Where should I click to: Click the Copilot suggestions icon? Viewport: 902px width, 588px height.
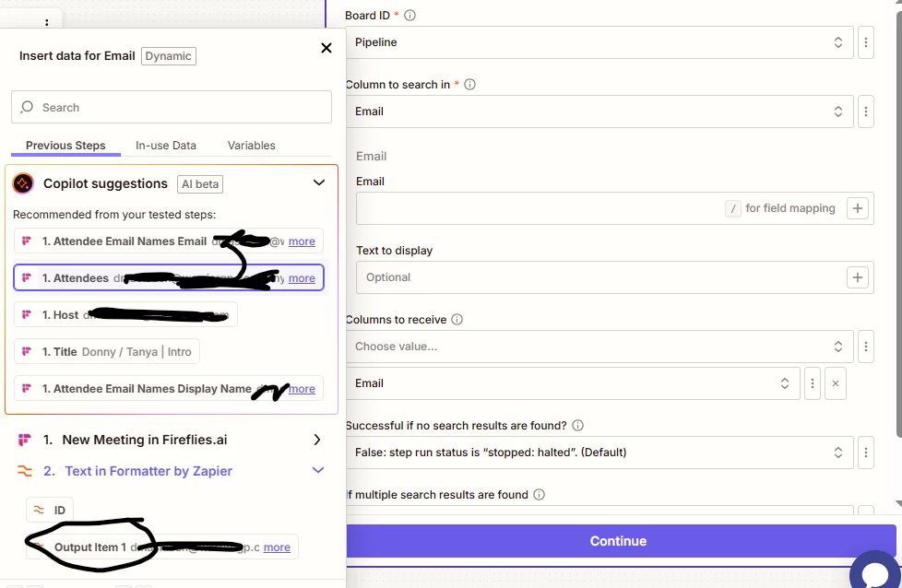click(23, 183)
